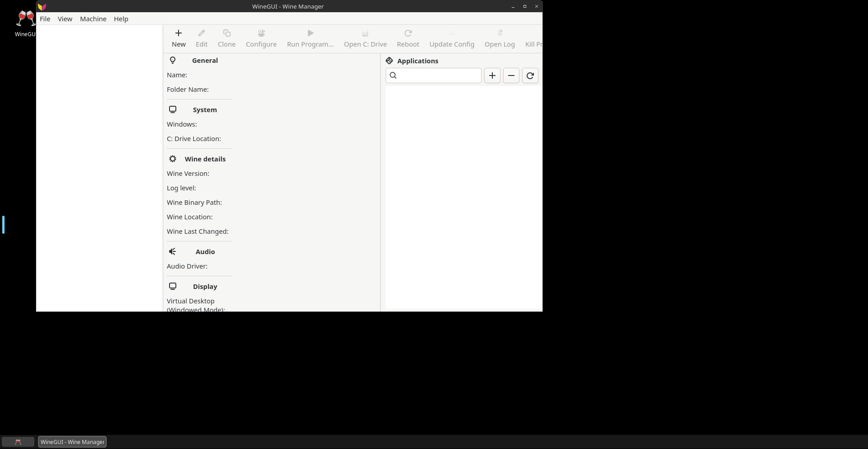
Task: Click the empty machine list panel
Action: click(x=99, y=167)
